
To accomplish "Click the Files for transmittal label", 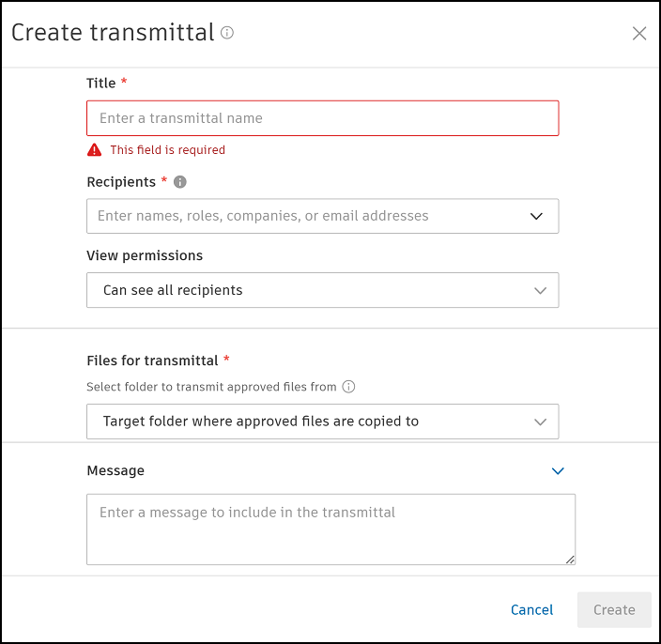I will (152, 360).
